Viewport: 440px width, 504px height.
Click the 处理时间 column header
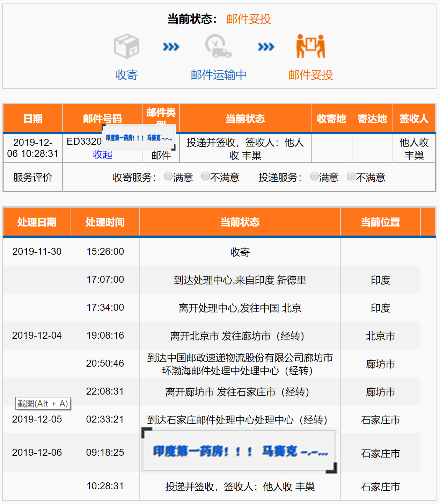105,222
